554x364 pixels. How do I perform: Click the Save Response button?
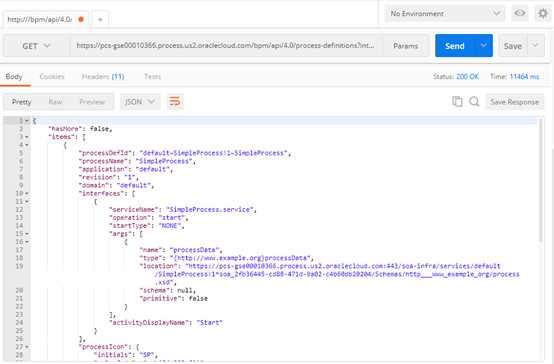pyautogui.click(x=514, y=102)
